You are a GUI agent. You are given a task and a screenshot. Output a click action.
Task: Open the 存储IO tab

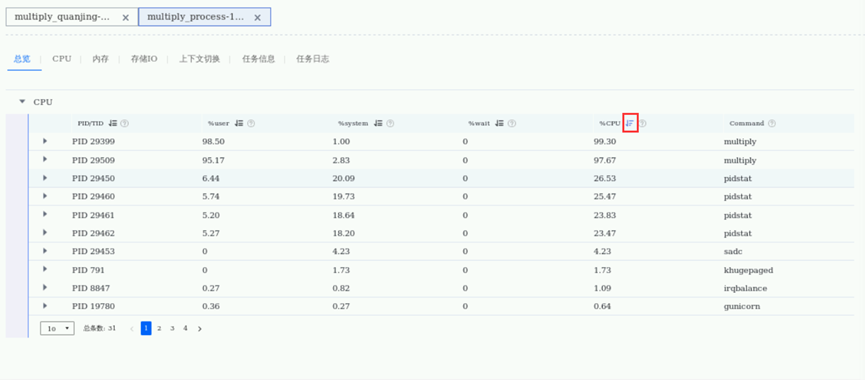[144, 59]
